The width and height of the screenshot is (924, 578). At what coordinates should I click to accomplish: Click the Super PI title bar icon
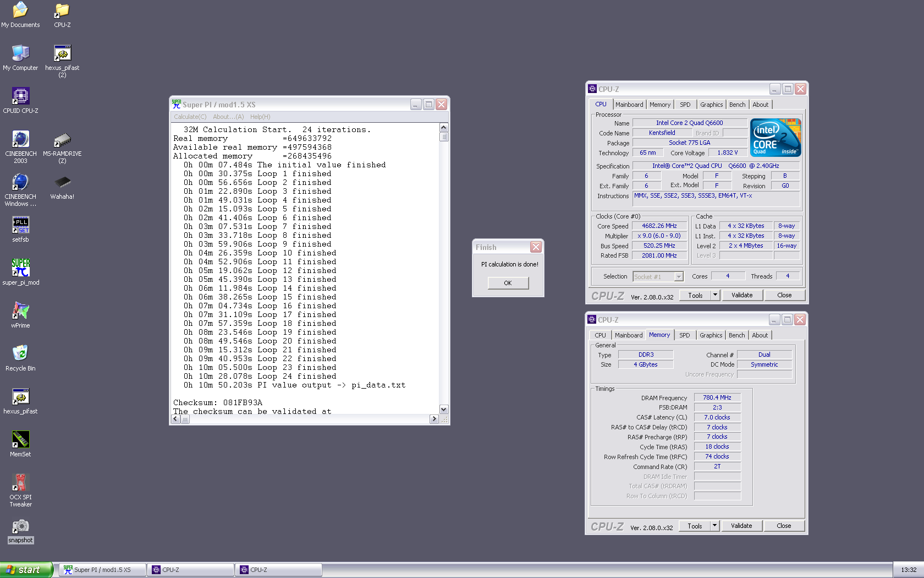click(177, 104)
